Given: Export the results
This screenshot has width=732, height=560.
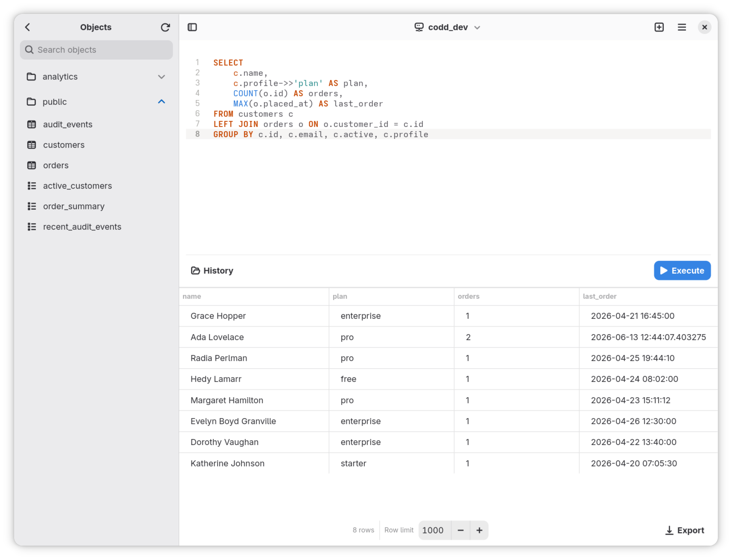Looking at the screenshot, I should pyautogui.click(x=684, y=530).
